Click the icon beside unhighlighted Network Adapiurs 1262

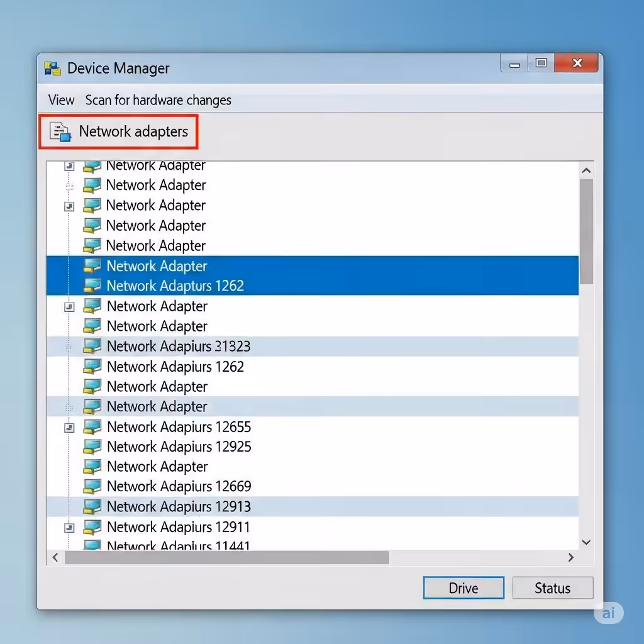[x=92, y=367]
